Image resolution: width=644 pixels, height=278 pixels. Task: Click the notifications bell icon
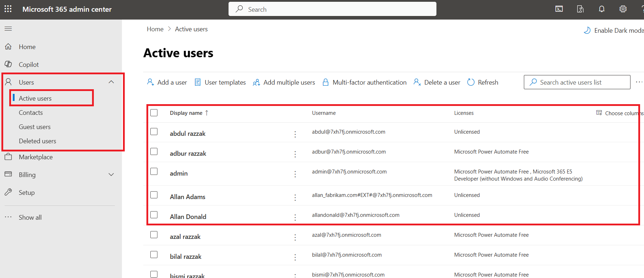coord(601,9)
